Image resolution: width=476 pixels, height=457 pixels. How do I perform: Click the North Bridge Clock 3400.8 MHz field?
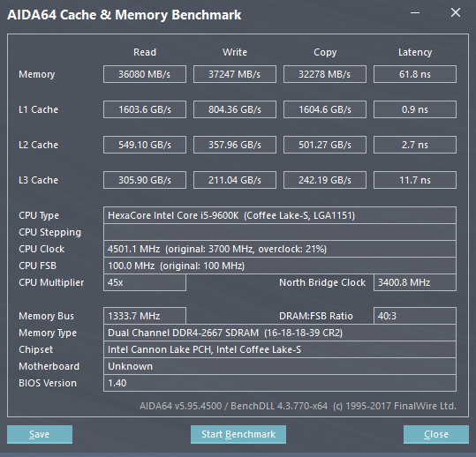tap(415, 282)
